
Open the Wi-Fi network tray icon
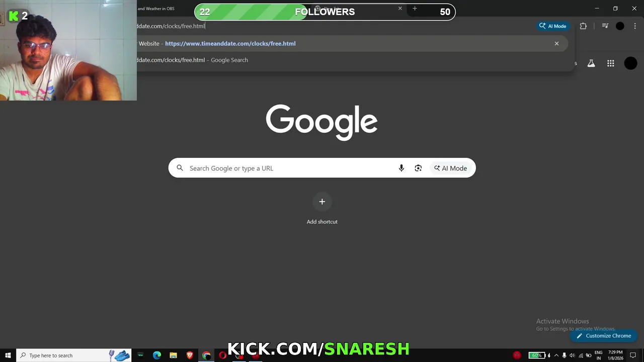[x=581, y=355]
